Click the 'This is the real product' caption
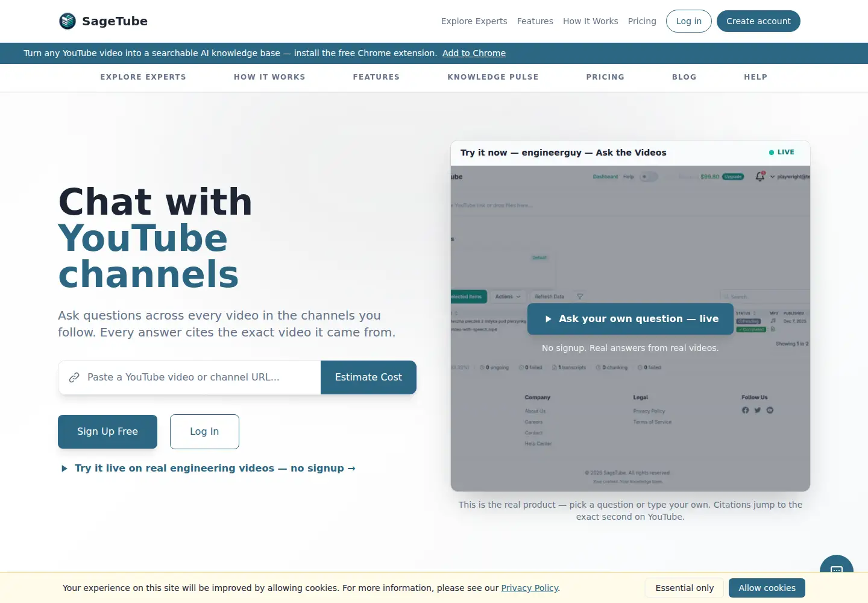868x603 pixels. pyautogui.click(x=631, y=511)
